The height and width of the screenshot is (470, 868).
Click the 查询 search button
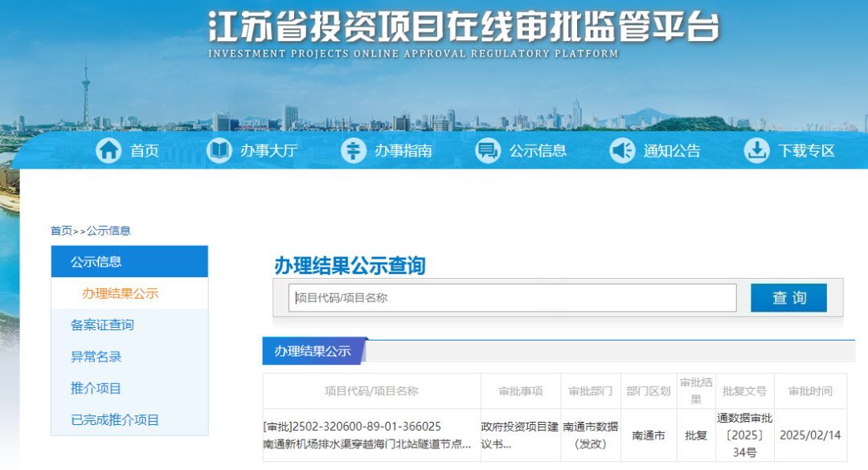(x=789, y=298)
